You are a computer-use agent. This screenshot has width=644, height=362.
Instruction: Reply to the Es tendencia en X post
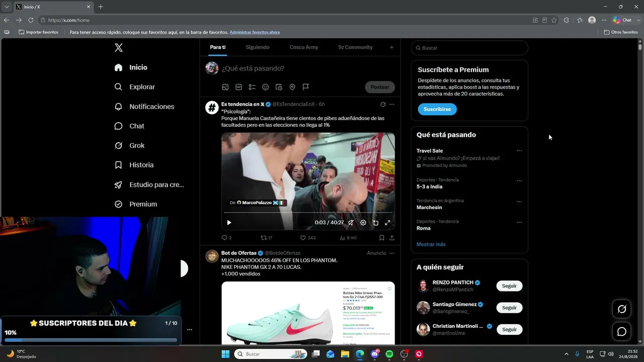click(226, 238)
